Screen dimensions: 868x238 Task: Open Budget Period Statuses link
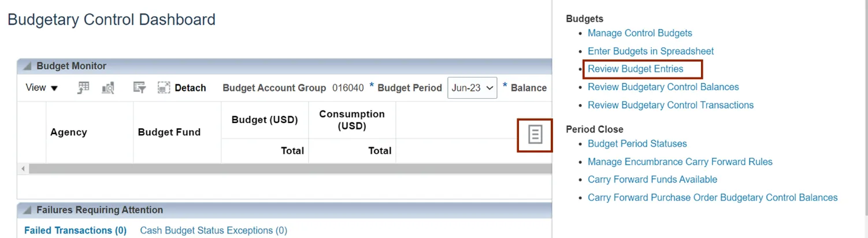pos(637,144)
